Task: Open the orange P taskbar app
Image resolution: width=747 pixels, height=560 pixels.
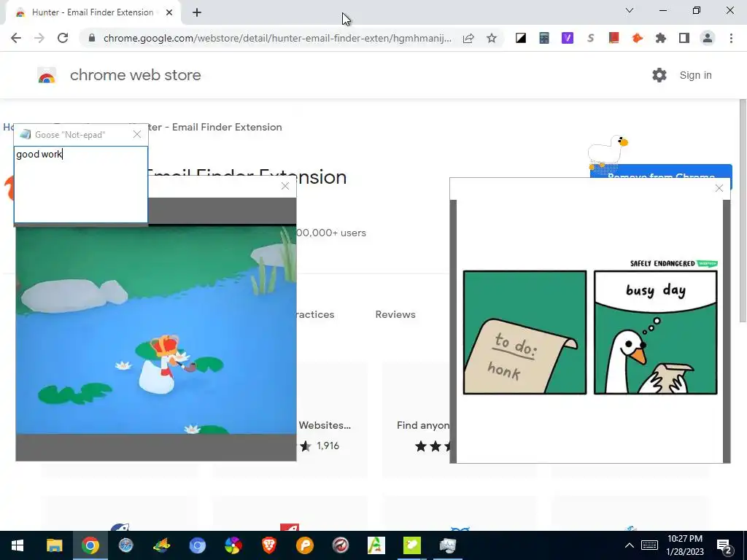Action: click(x=305, y=545)
